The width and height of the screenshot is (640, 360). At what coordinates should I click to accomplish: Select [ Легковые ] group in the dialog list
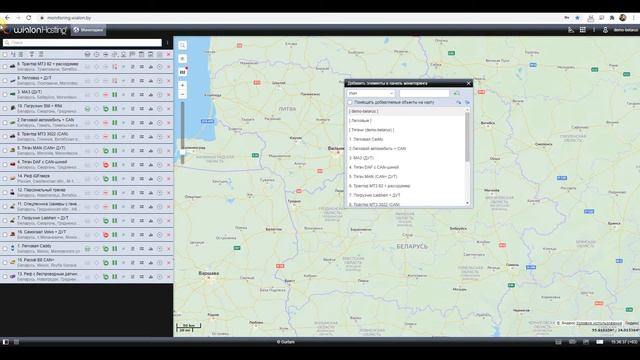[x=360, y=120]
